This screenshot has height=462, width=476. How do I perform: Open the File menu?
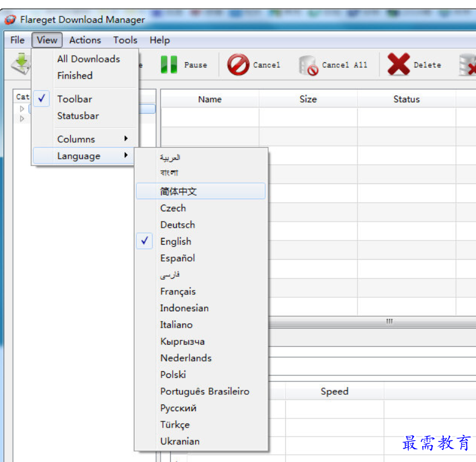click(18, 40)
